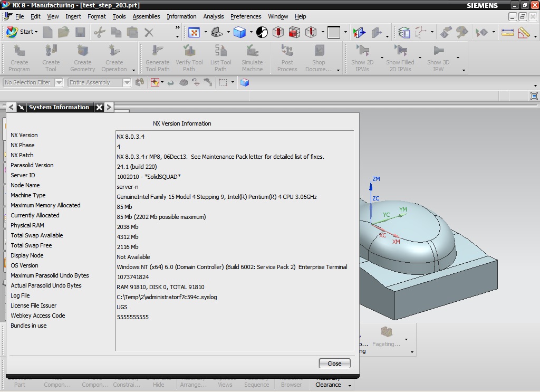Click the Create Program button
This screenshot has height=392, width=540.
[x=20, y=58]
